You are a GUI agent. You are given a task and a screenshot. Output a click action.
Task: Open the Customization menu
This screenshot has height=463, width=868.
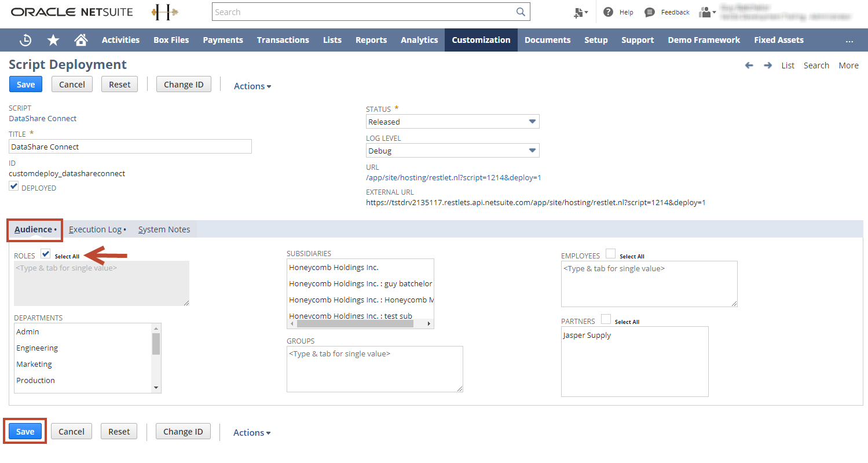click(x=481, y=40)
